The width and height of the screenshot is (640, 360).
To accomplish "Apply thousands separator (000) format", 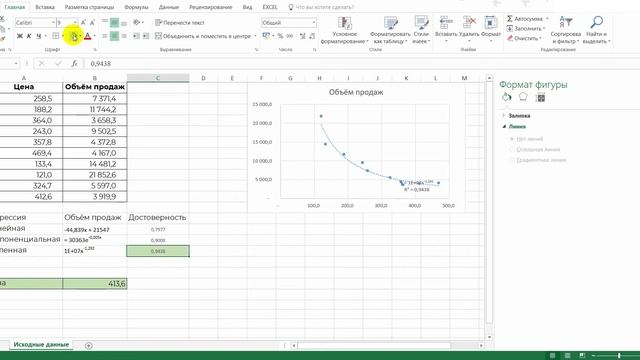I will [290, 36].
